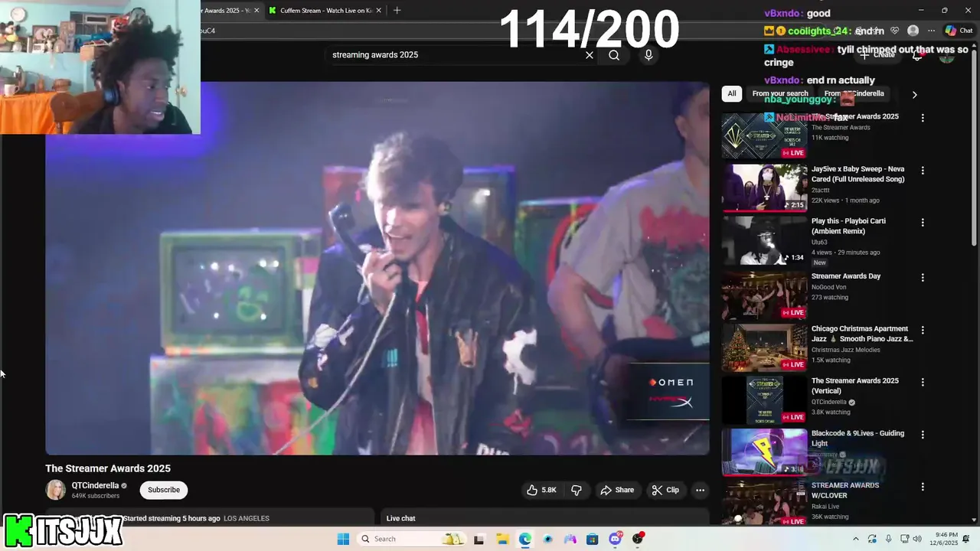Image resolution: width=980 pixels, height=551 pixels.
Task: Open volume control in system tray
Action: pyautogui.click(x=917, y=539)
